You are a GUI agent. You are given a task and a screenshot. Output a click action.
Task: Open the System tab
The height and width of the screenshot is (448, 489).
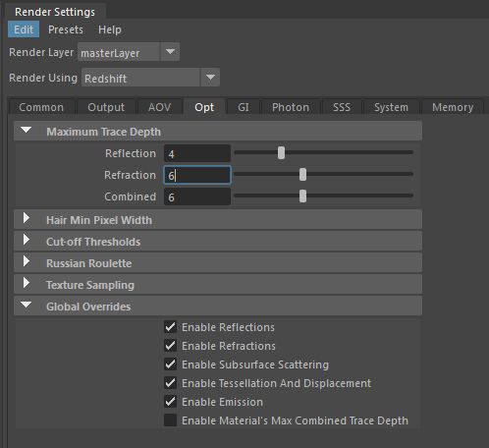[391, 107]
